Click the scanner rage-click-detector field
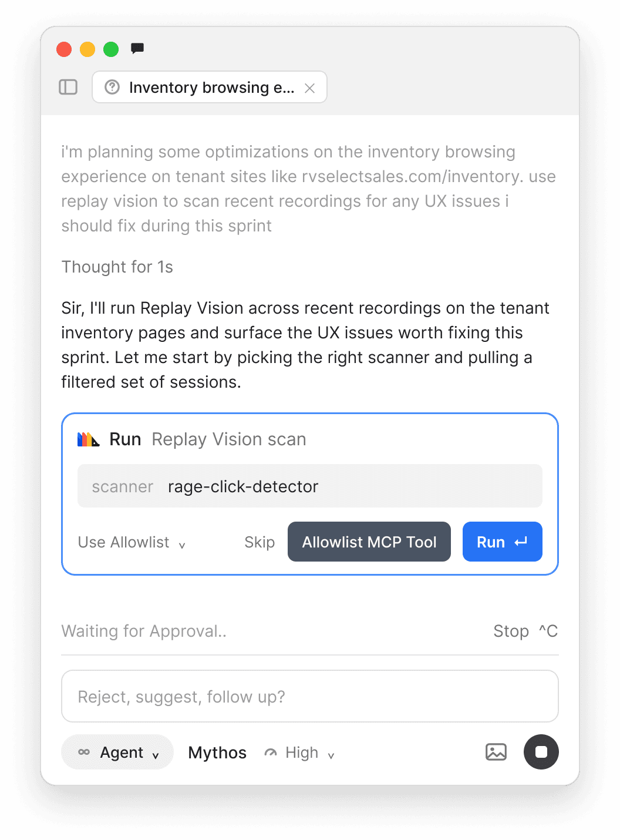This screenshot has width=620, height=840. [310, 486]
